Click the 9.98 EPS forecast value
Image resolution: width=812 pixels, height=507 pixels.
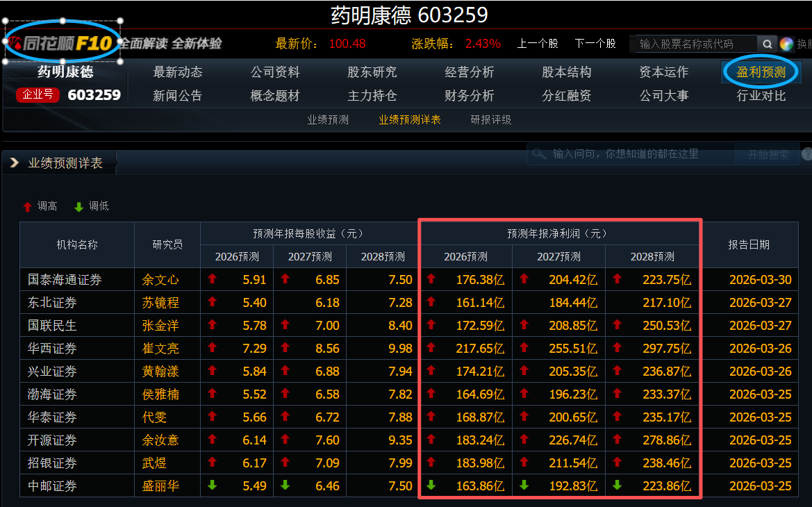[400, 349]
